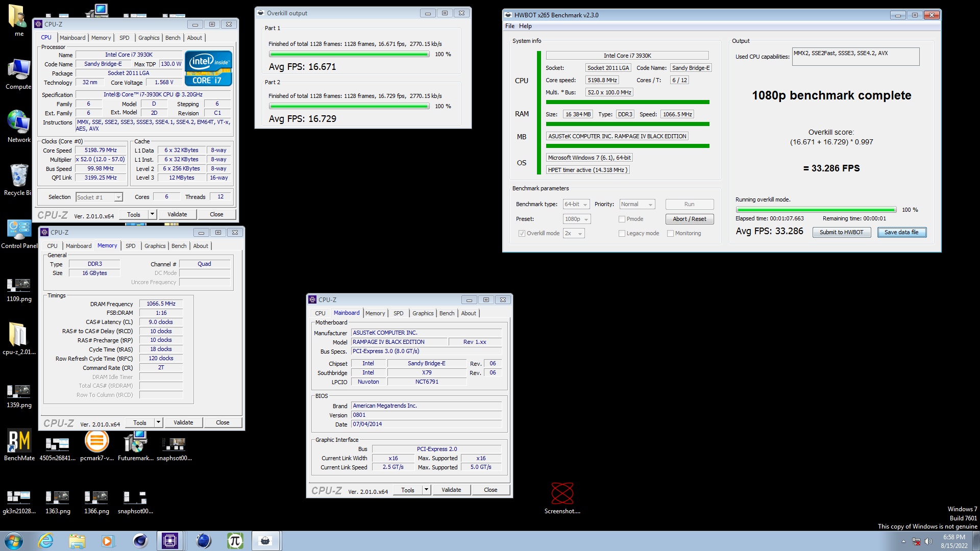
Task: Expand Tools arrow in CPU-Z Mainboard window
Action: click(426, 490)
